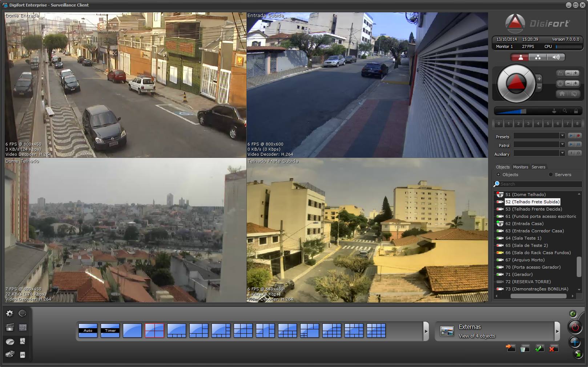Click the Timer layout button

point(110,330)
